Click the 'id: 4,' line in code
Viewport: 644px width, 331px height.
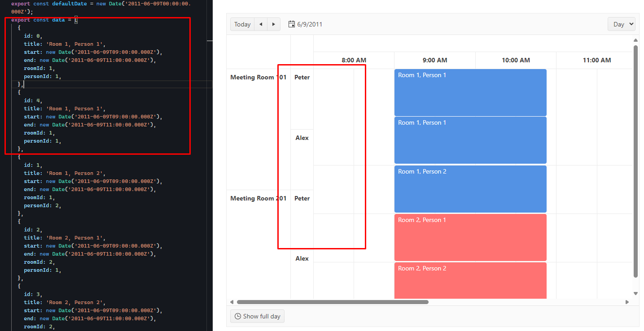33,100
